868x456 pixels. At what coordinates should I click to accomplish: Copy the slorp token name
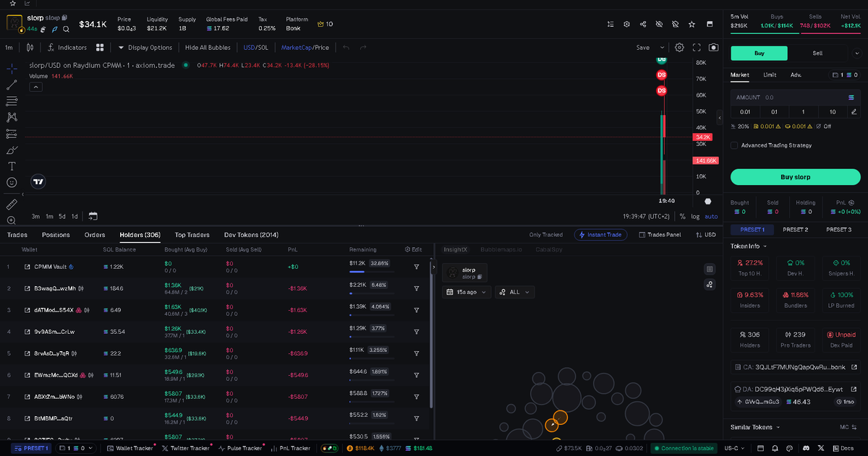tap(64, 17)
